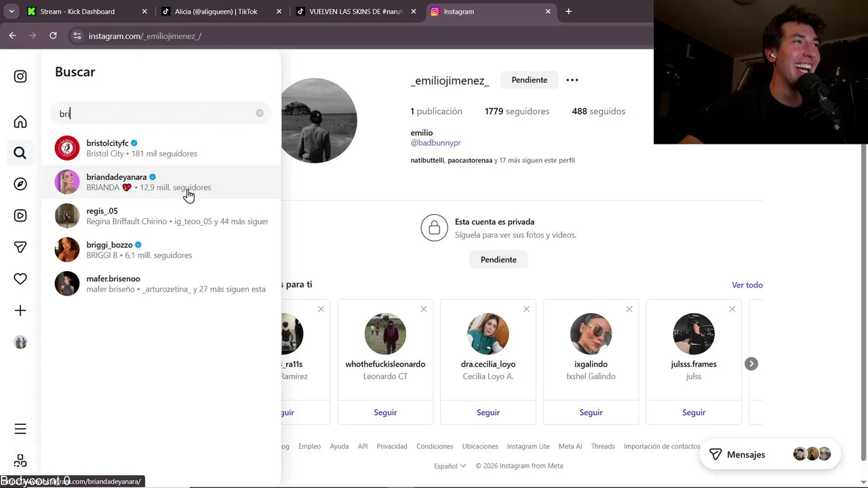This screenshot has width=868, height=488.
Task: Go to Home via house icon
Action: point(20,122)
